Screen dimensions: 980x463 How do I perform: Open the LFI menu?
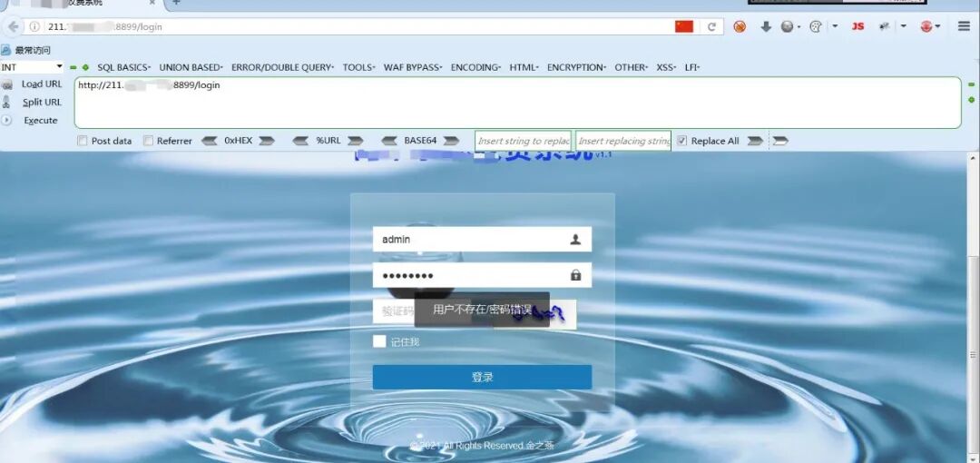click(691, 67)
